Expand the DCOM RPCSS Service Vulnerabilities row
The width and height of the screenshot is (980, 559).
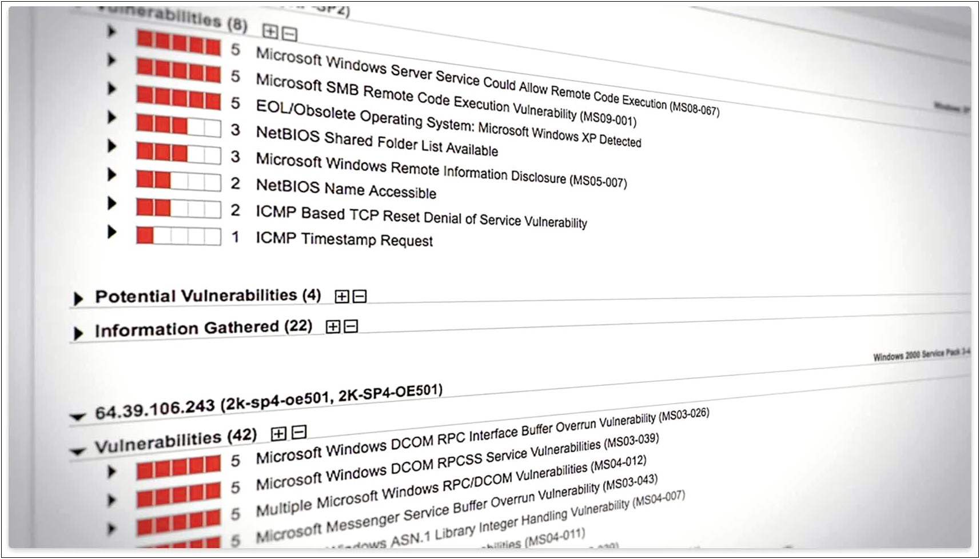click(x=111, y=500)
